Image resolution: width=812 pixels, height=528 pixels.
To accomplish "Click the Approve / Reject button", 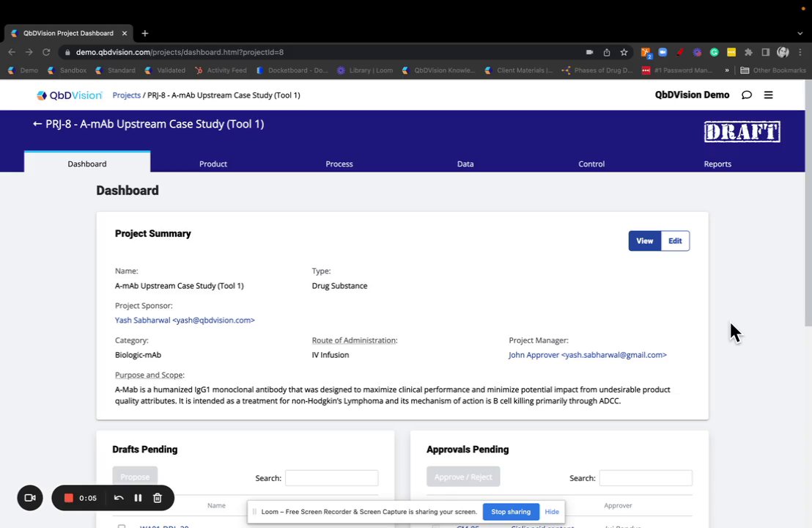I will click(x=463, y=477).
